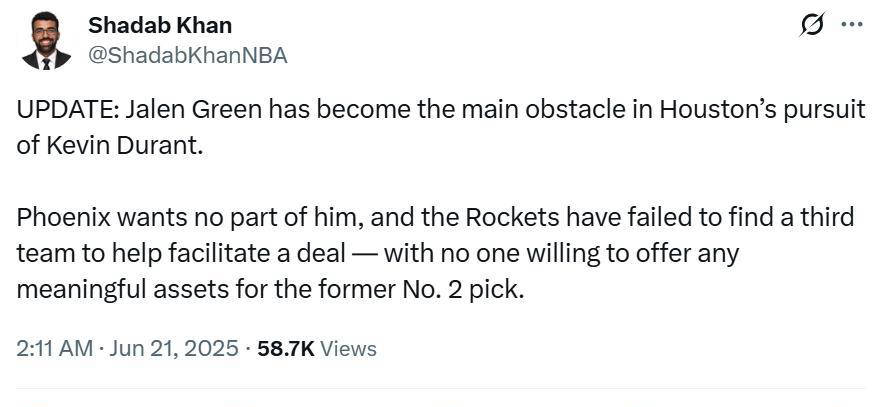Select the Jun 21, 2025 post date
882x407 pixels.
(x=173, y=349)
